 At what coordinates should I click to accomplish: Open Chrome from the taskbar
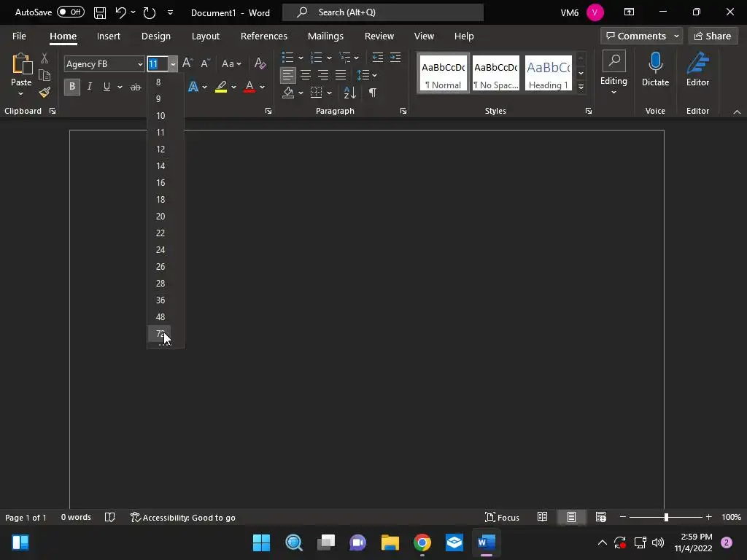tap(422, 542)
